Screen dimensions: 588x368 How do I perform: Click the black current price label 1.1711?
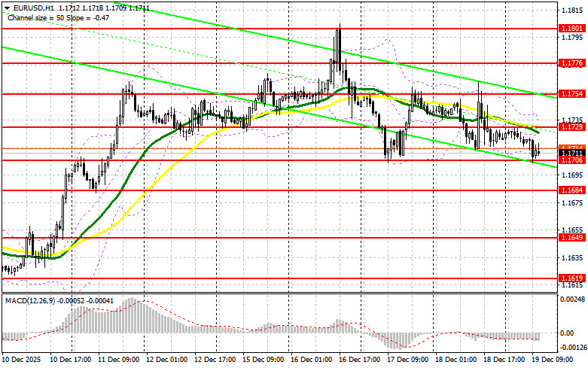571,153
